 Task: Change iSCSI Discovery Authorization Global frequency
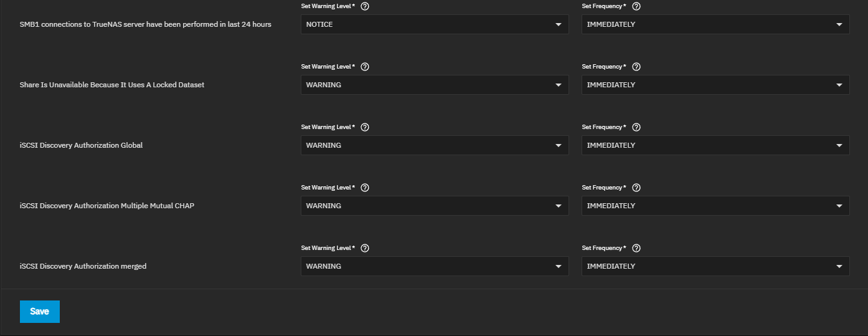pyautogui.click(x=715, y=145)
